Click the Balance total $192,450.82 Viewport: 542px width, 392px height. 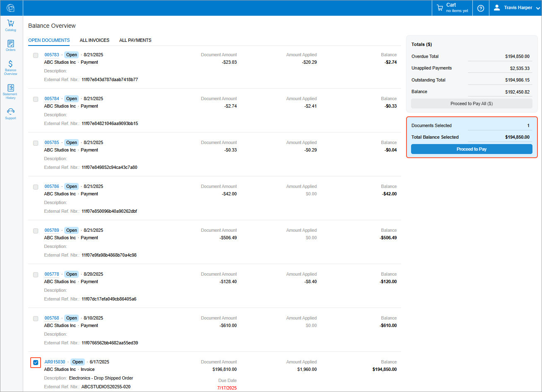click(517, 92)
